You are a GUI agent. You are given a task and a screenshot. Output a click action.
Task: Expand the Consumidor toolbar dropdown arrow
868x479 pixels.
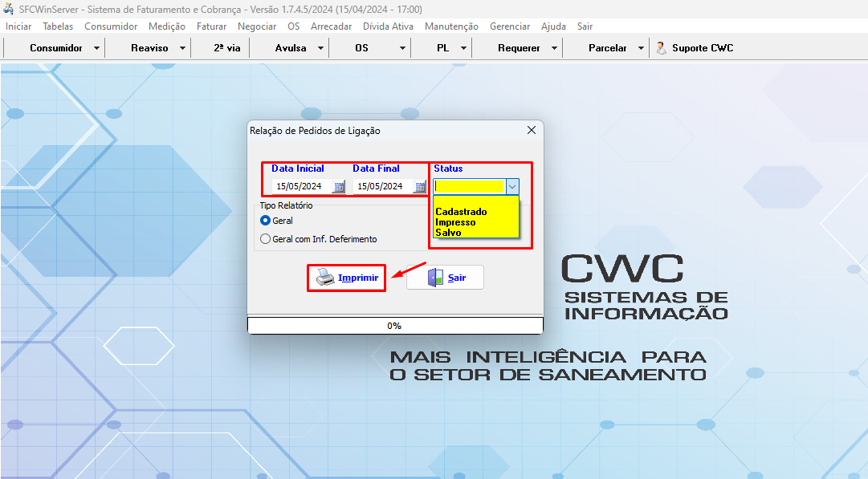96,48
